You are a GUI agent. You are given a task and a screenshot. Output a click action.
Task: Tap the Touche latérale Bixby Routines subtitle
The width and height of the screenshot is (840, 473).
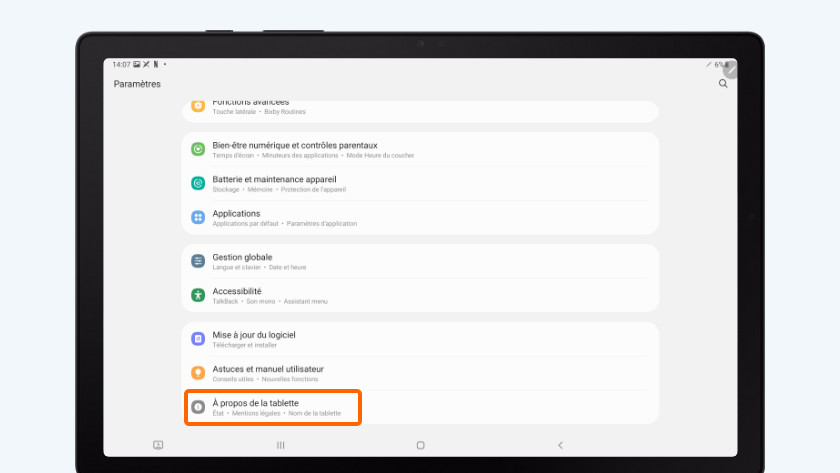pyautogui.click(x=259, y=112)
